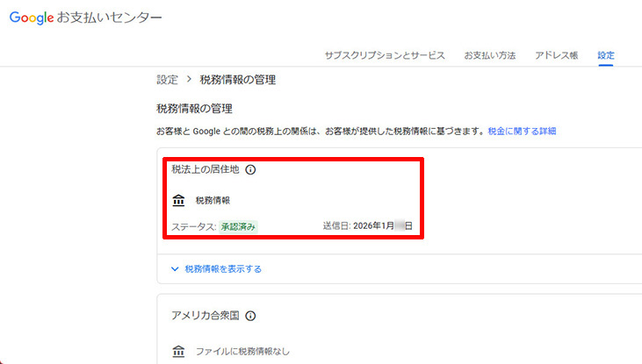
Task: Click the 送信日 date text
Action: (x=367, y=226)
